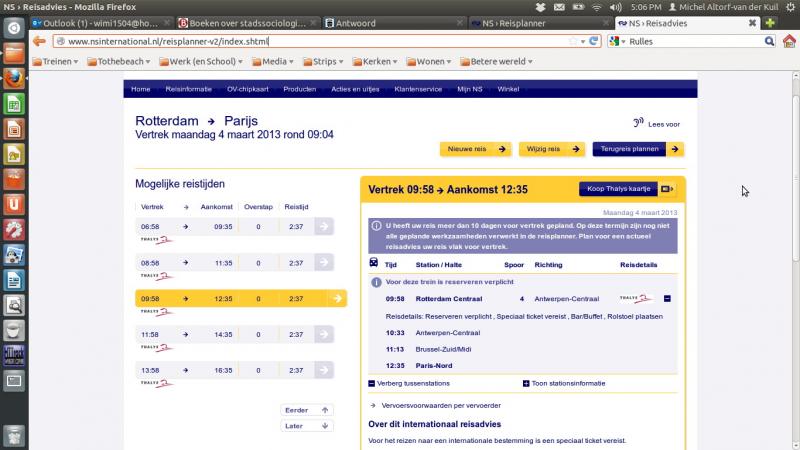This screenshot has height=450, width=800.
Task: Click Koop Thalys kaartje button
Action: [x=628, y=189]
